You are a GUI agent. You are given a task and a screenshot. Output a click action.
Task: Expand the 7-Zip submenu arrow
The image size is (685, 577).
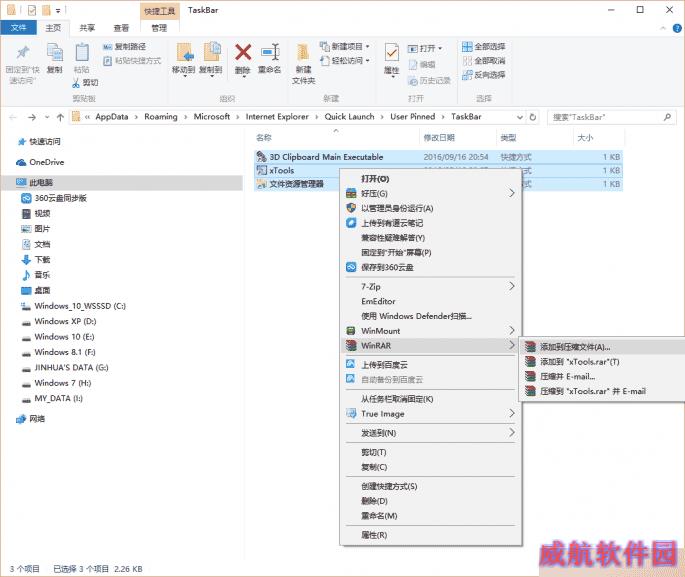click(x=512, y=286)
